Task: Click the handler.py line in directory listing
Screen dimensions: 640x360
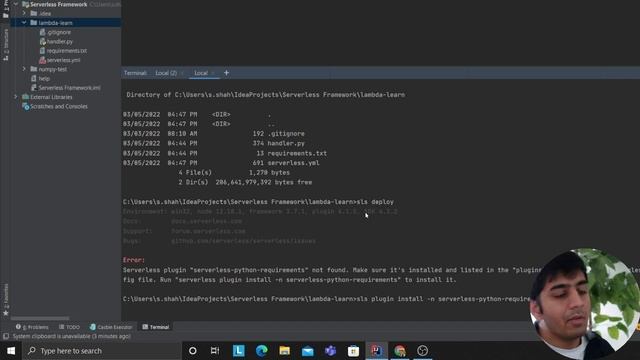Action: 214,143
